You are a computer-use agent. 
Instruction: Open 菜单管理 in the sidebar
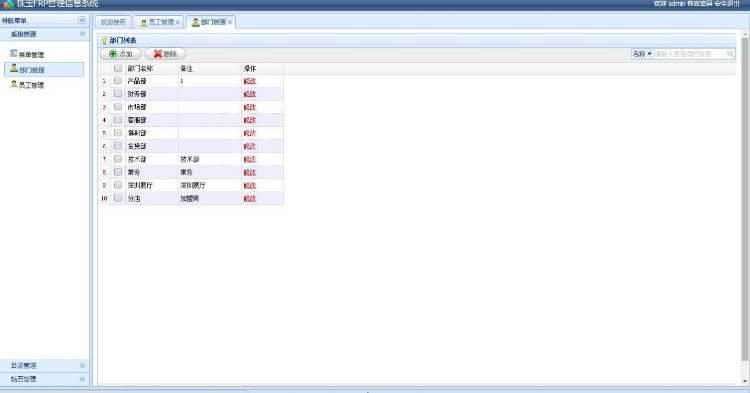point(27,55)
